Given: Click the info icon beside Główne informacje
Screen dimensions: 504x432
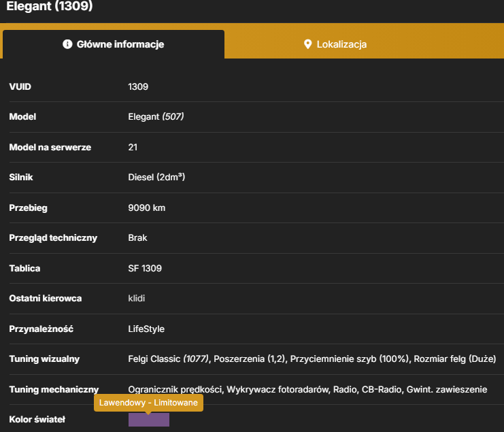Looking at the screenshot, I should click(67, 44).
